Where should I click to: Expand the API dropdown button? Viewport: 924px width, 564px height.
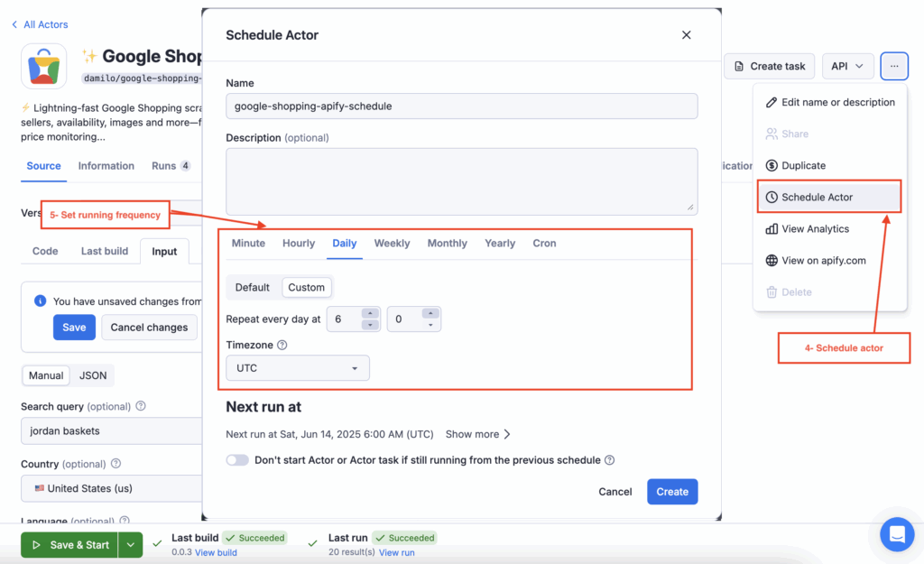pos(847,66)
